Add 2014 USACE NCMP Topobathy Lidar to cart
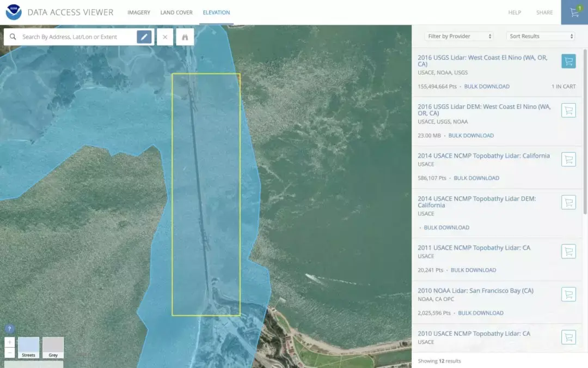This screenshot has width=588, height=368. coord(568,159)
